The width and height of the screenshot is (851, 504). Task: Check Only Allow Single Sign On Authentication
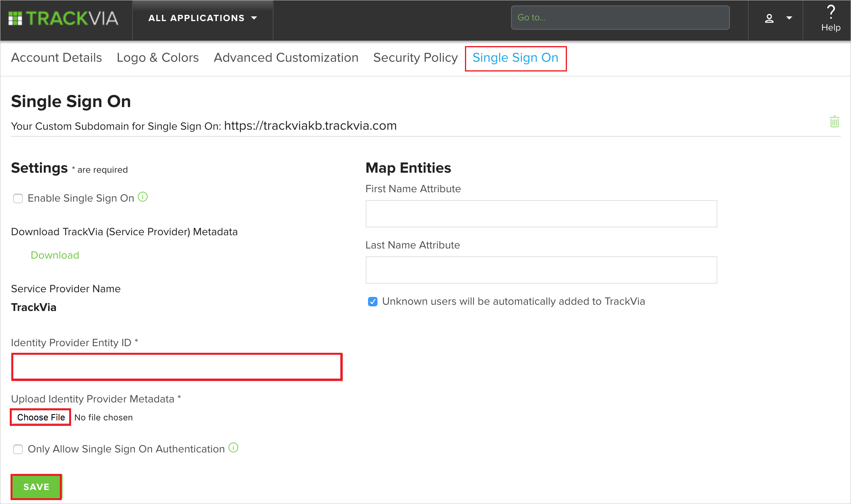click(x=18, y=449)
